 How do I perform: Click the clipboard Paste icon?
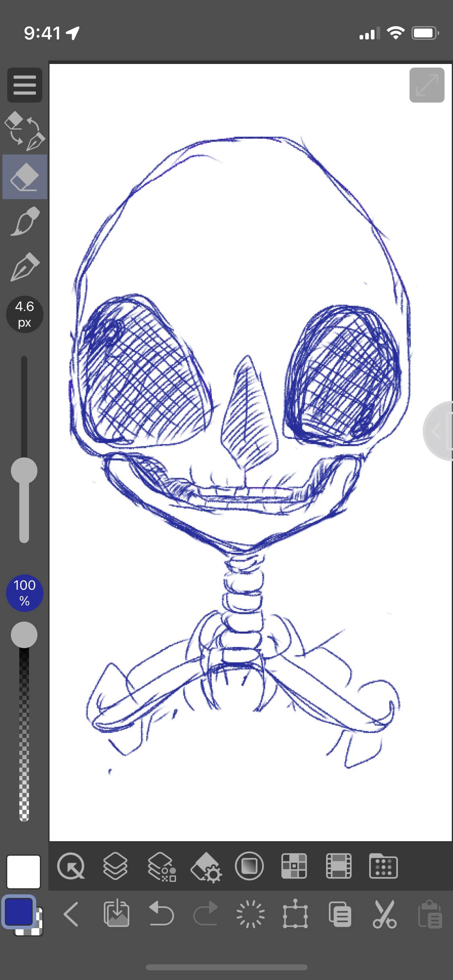click(x=430, y=914)
